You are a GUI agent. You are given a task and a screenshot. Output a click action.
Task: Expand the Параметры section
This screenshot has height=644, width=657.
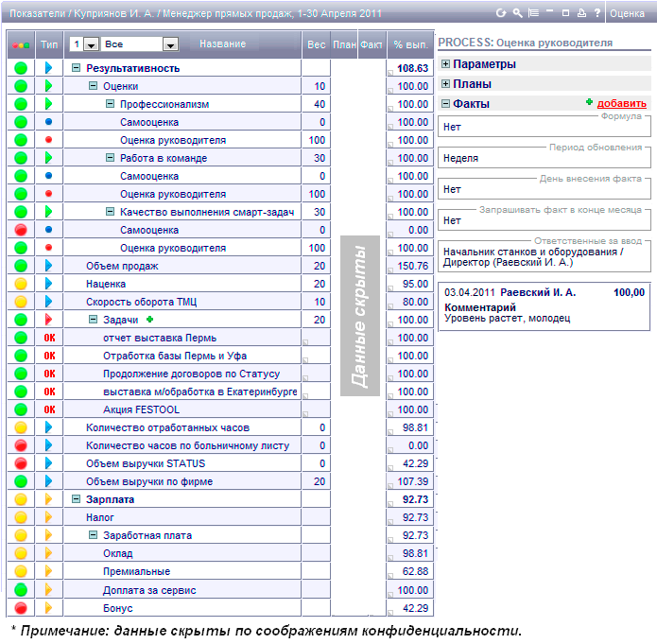pos(446,63)
